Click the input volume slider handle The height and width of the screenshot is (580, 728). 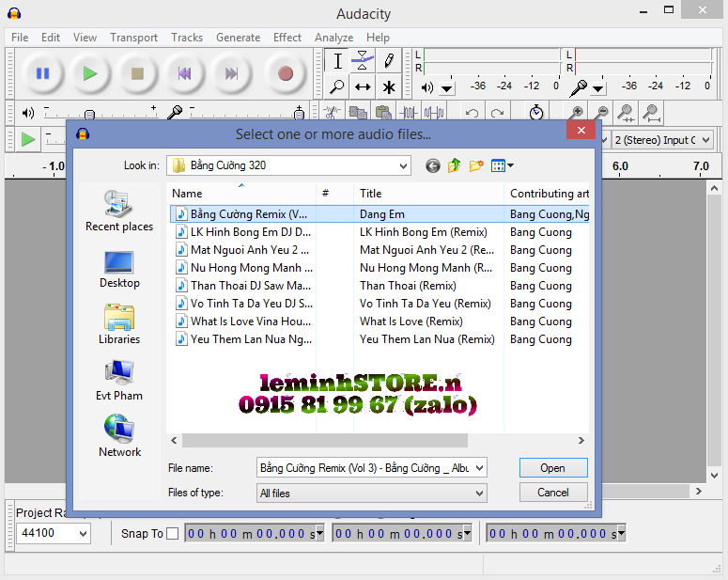pos(300,113)
